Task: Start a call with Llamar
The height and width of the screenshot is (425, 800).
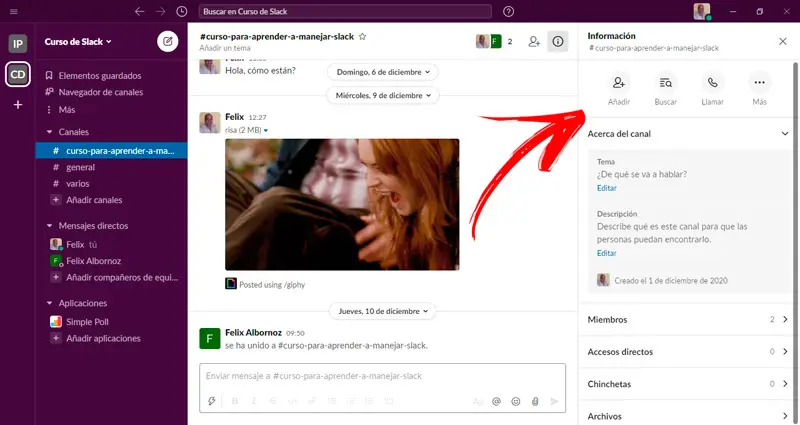Action: point(712,89)
